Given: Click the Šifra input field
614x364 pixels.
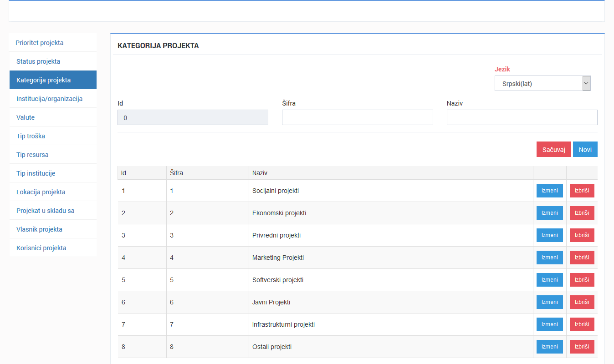Looking at the screenshot, I should [357, 117].
